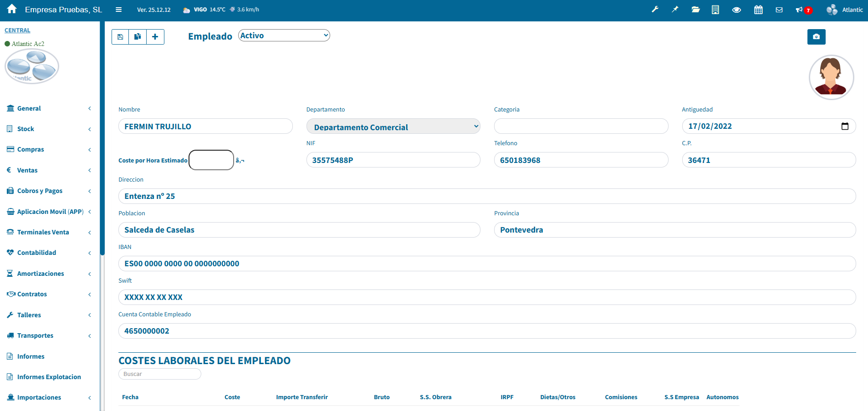This screenshot has width=868, height=411.
Task: Open Informes in the sidebar
Action: (31, 356)
